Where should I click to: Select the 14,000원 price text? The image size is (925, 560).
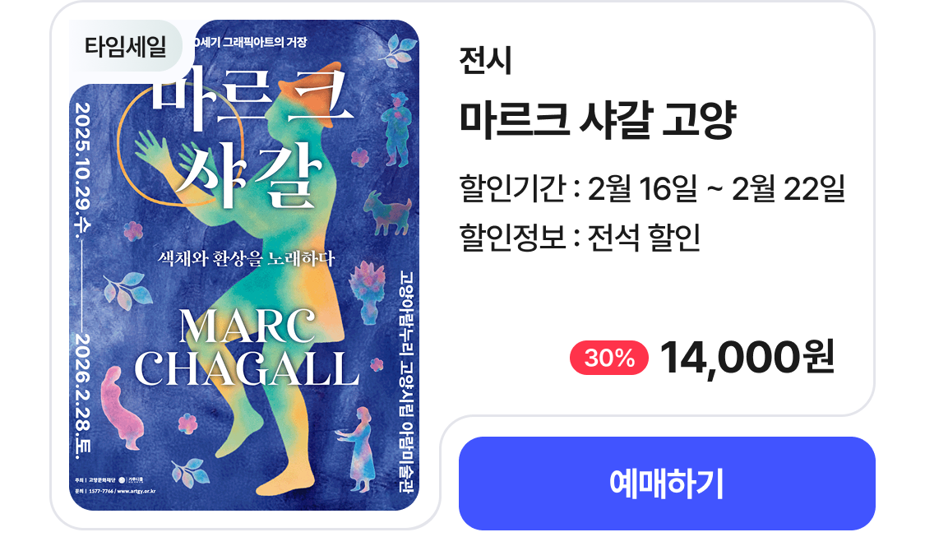(747, 358)
